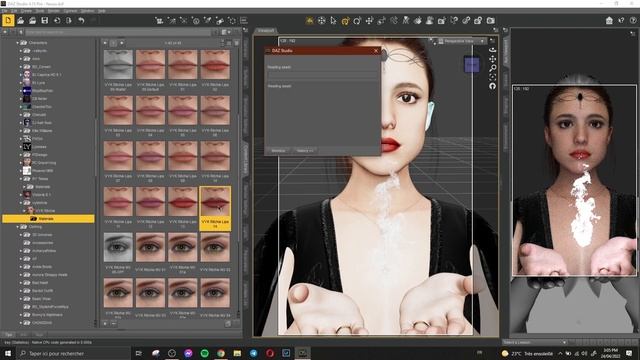640x360 pixels.
Task: Close the DAZ Studio loading dialog
Action: click(x=376, y=51)
